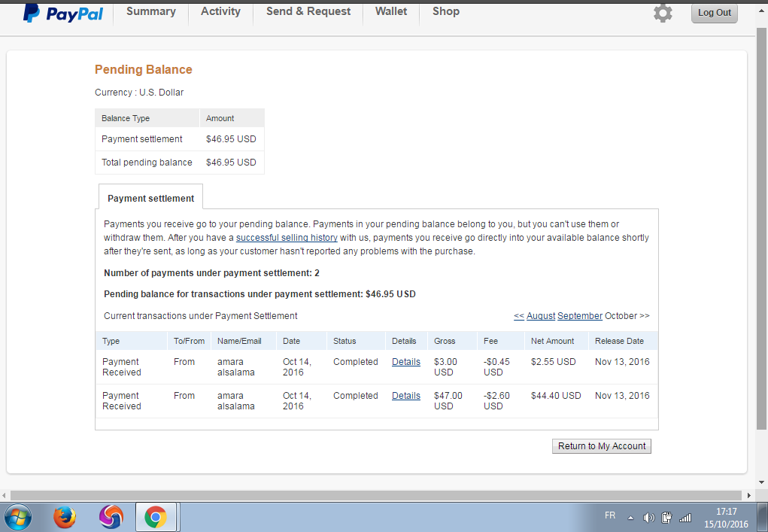Click Return to My Account button

602,445
